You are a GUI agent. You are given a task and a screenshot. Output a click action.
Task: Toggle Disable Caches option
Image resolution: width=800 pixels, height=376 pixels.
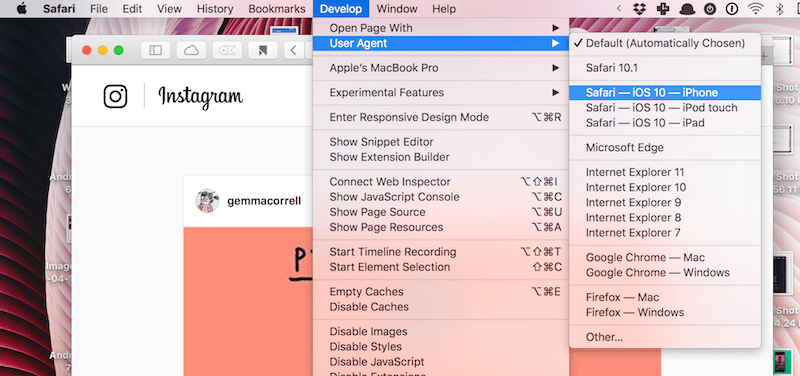[x=441, y=307]
